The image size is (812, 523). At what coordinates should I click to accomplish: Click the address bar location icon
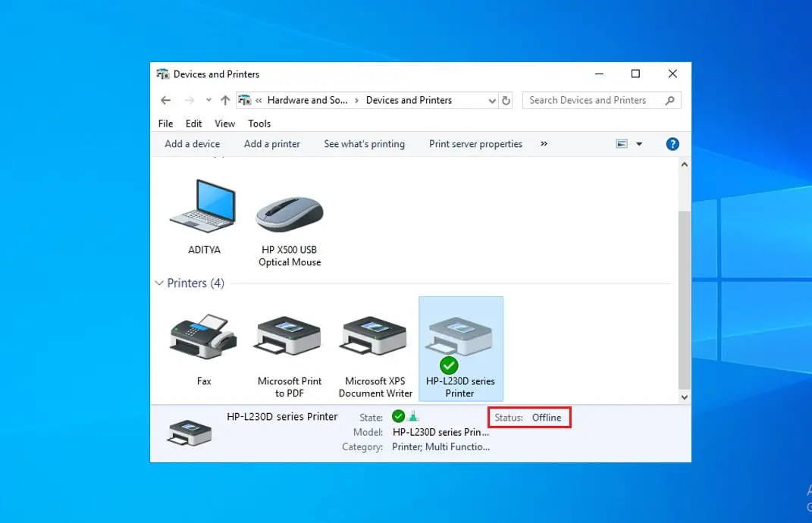[x=244, y=100]
